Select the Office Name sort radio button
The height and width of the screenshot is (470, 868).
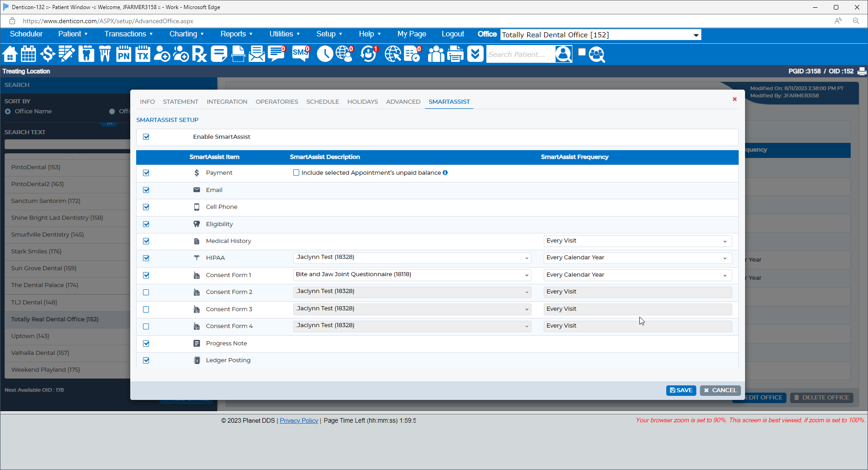pyautogui.click(x=8, y=111)
